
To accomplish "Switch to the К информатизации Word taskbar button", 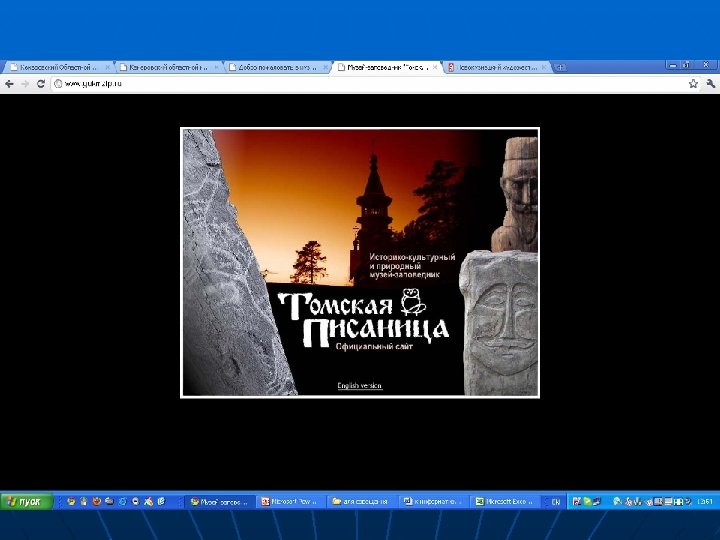I will [433, 502].
